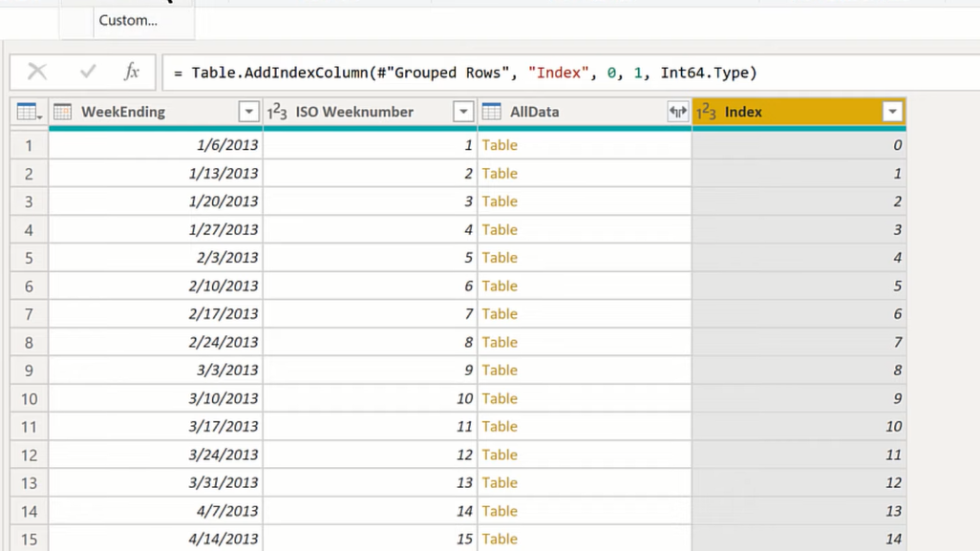Select the 2/17/2013 date cell

157,313
